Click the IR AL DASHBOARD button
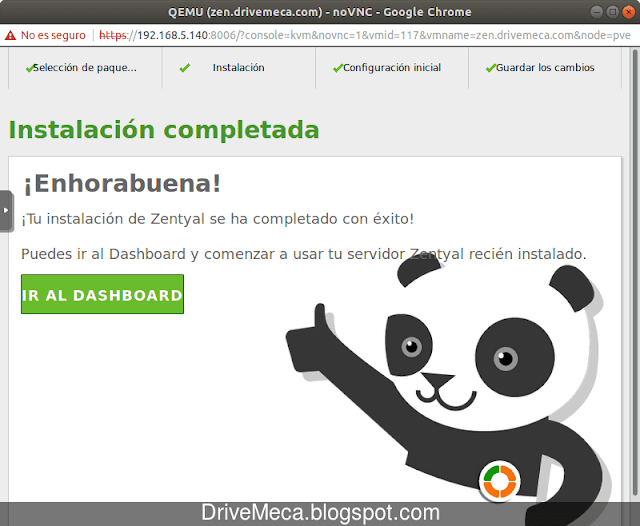Image resolution: width=640 pixels, height=526 pixels. tap(102, 294)
